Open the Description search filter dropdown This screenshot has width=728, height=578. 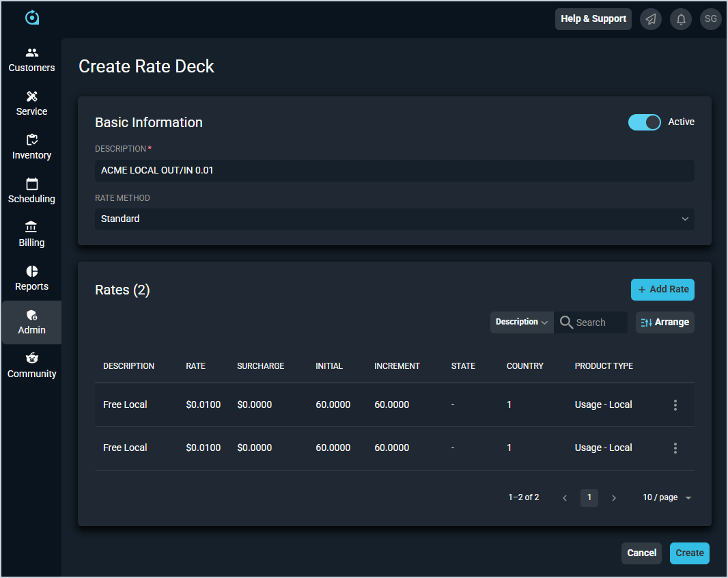click(522, 322)
